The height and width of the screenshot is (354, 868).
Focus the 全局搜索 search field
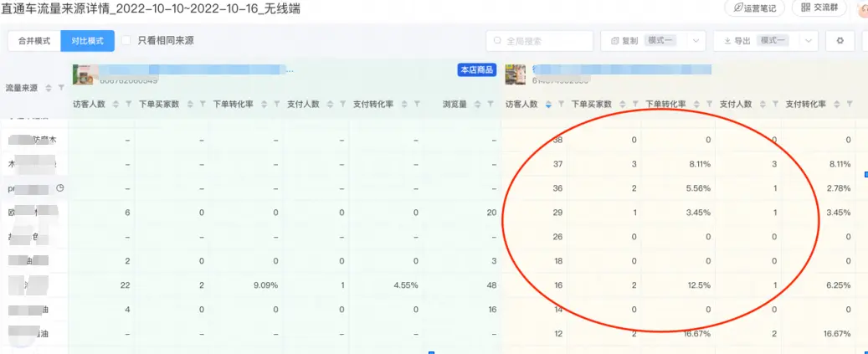click(x=540, y=41)
